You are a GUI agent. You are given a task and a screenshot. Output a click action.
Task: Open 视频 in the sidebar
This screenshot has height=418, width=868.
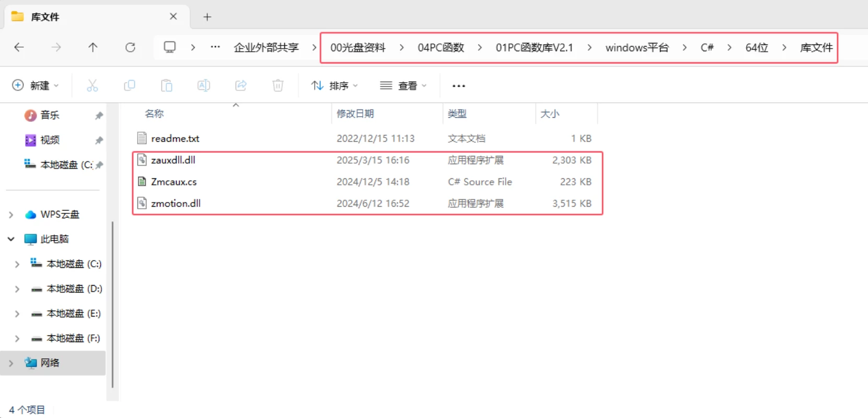tap(50, 140)
